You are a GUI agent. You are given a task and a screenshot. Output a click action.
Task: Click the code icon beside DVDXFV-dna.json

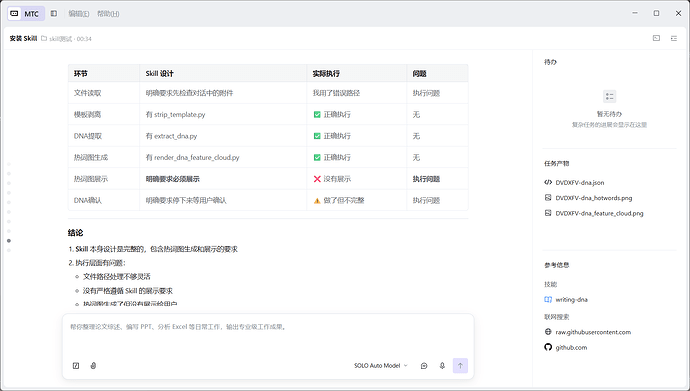pos(548,182)
